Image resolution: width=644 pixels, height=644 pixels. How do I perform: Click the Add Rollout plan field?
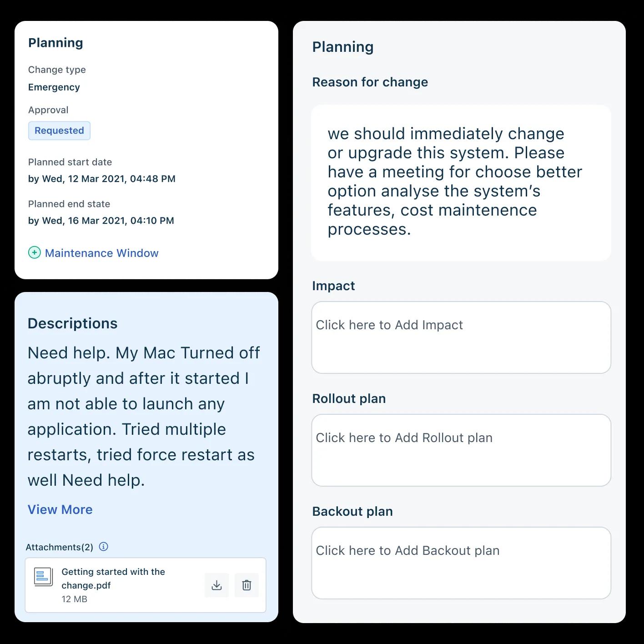click(461, 450)
